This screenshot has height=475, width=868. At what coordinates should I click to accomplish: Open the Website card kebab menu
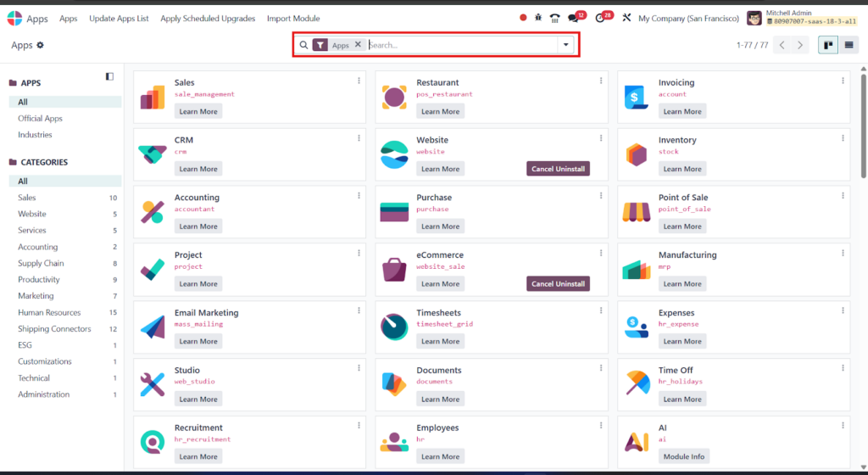601,138
